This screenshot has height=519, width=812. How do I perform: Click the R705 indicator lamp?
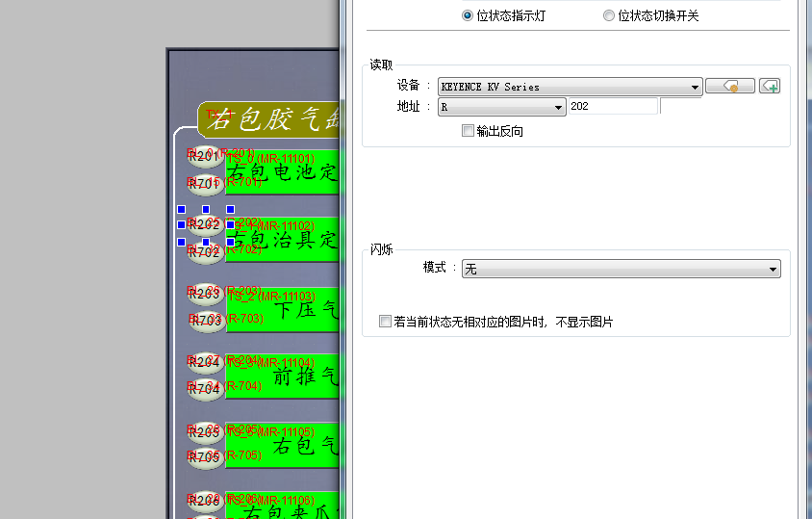pyautogui.click(x=205, y=458)
